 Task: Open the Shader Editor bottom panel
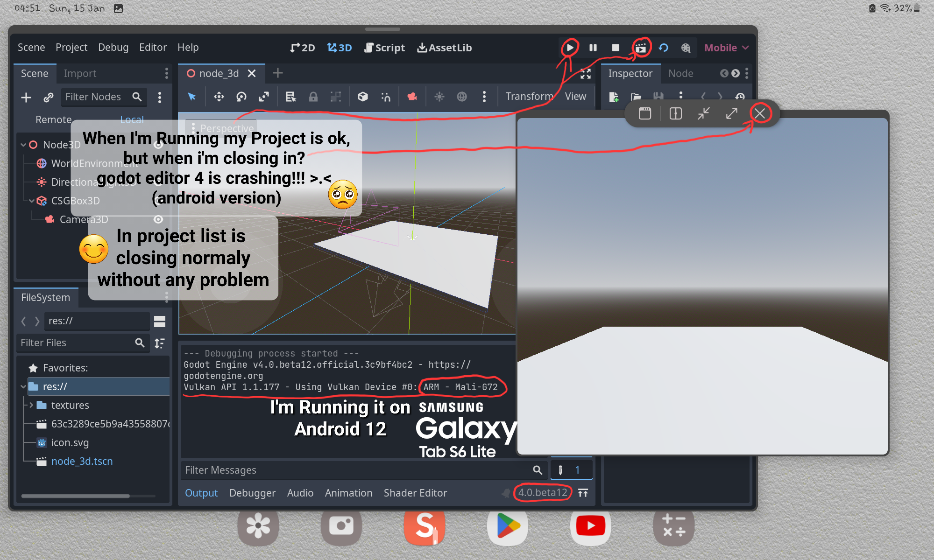click(415, 493)
